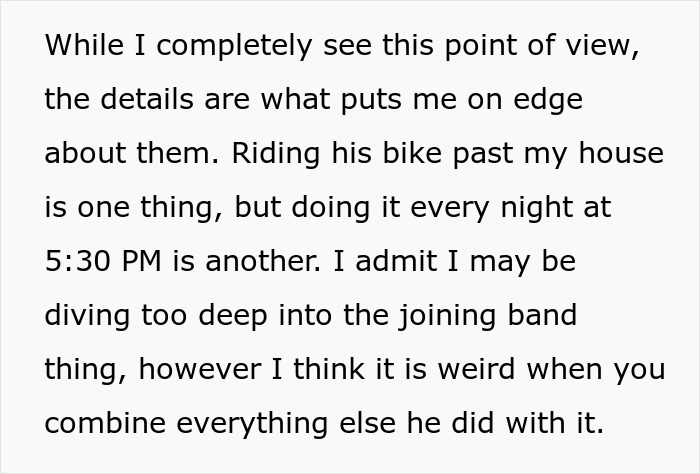Click the phrase "every night"
Screen dimensions: 700x474
pyautogui.click(x=490, y=208)
